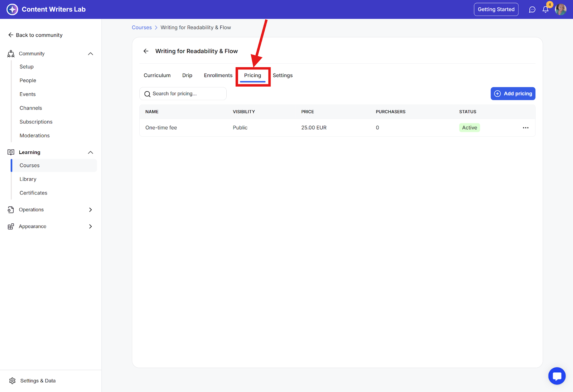This screenshot has width=573, height=392.
Task: Open Certificates in the sidebar
Action: click(33, 193)
